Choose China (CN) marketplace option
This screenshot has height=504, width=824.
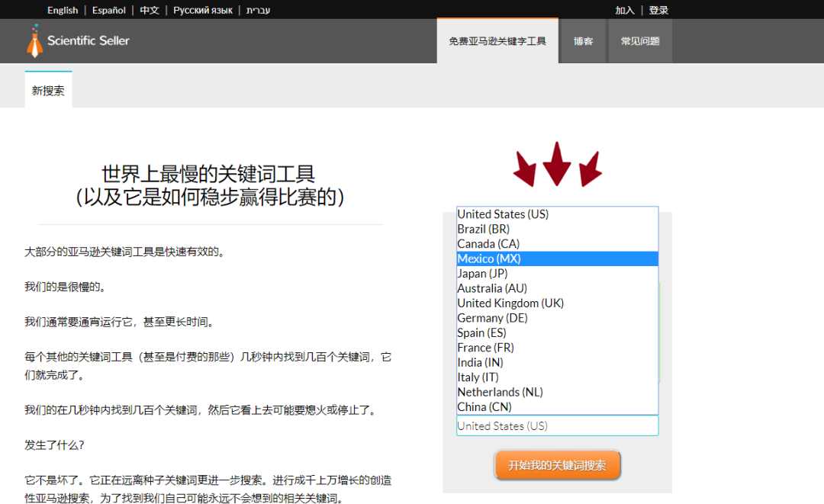[x=484, y=407]
